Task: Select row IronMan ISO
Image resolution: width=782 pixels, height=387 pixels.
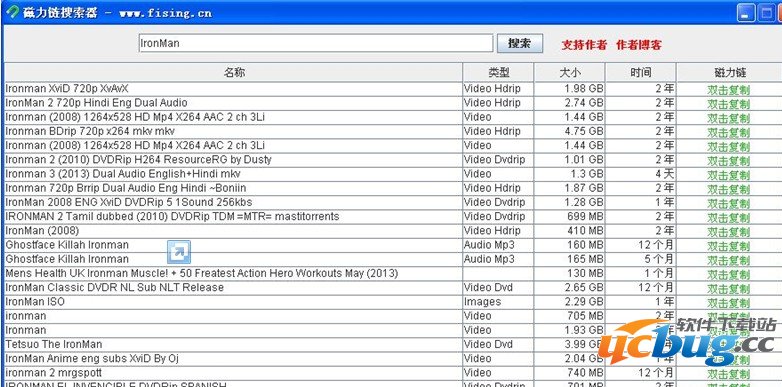Action: [393, 302]
